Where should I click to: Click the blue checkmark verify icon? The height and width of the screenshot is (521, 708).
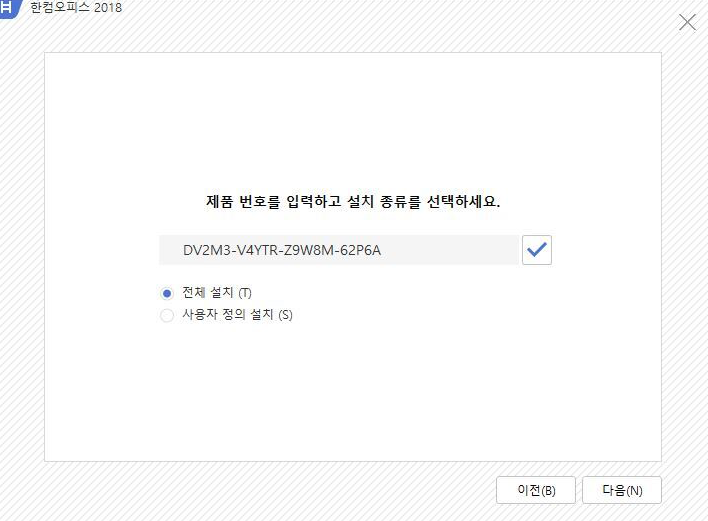click(536, 250)
